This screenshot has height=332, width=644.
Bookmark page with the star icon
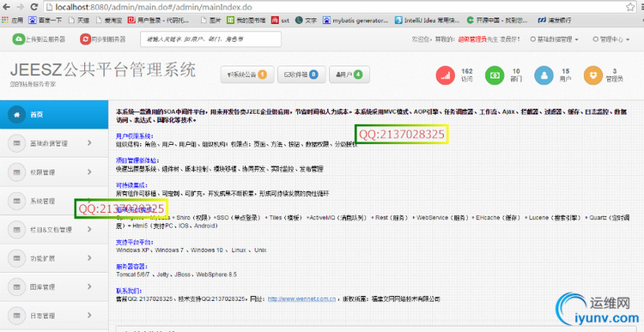point(630,7)
